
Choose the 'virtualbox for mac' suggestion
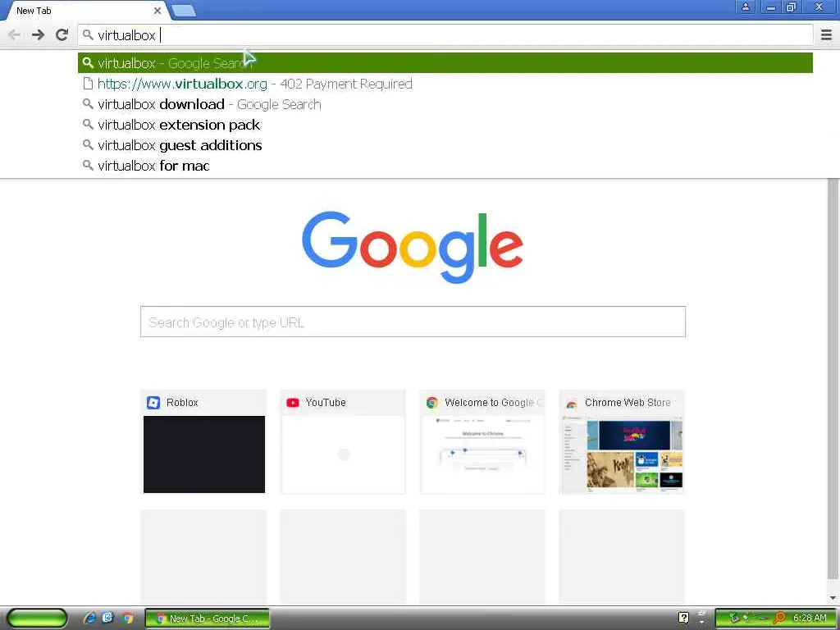(445, 166)
